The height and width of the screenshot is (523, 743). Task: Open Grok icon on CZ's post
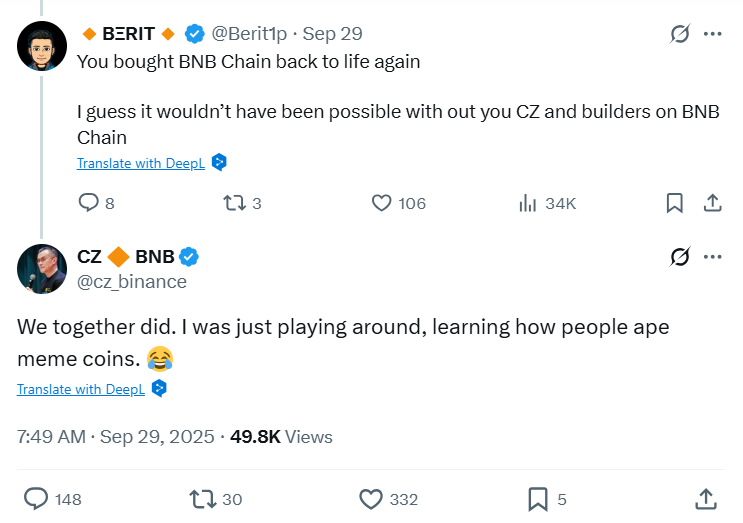coord(680,258)
